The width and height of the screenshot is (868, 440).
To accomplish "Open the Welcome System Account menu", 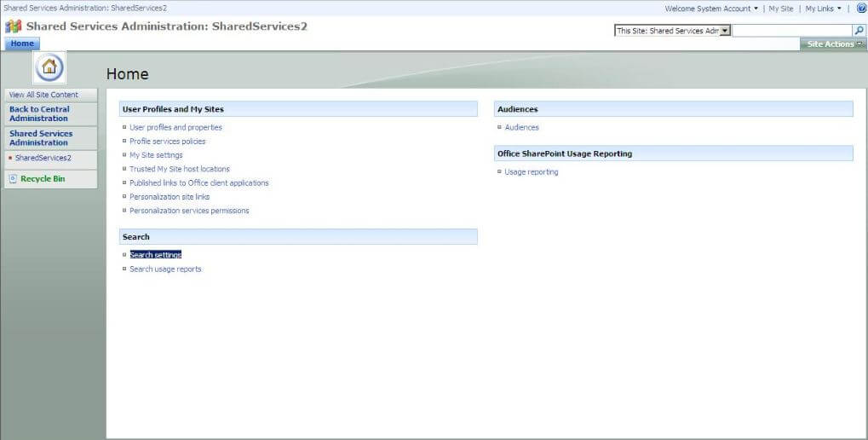I will (x=711, y=9).
